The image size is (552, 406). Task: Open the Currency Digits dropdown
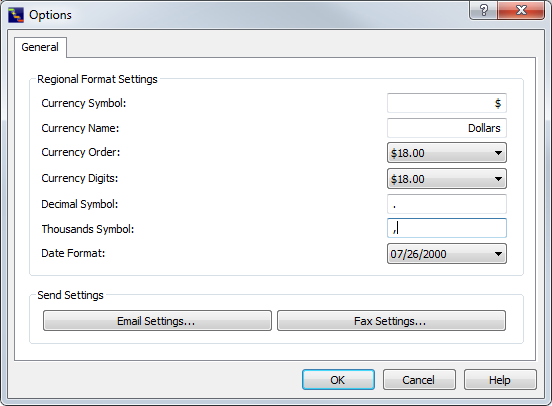coord(447,179)
